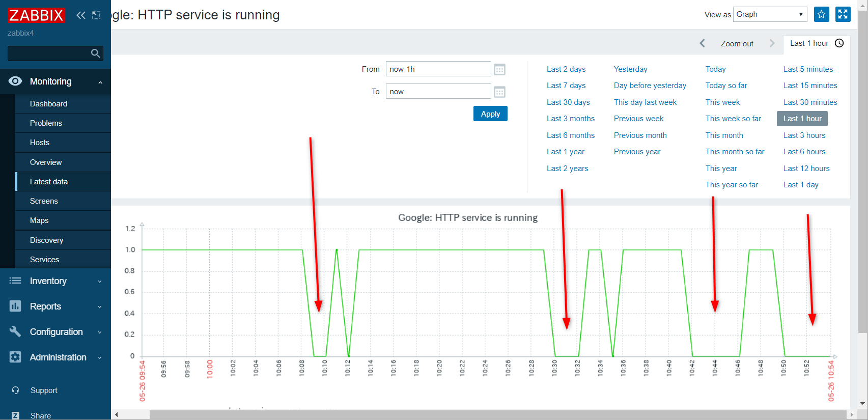Open calendar picker for To field
Screen dimensions: 868x420
coord(499,92)
